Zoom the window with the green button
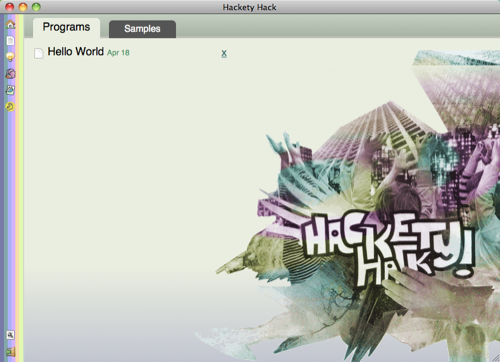The image size is (500, 362). point(36,7)
